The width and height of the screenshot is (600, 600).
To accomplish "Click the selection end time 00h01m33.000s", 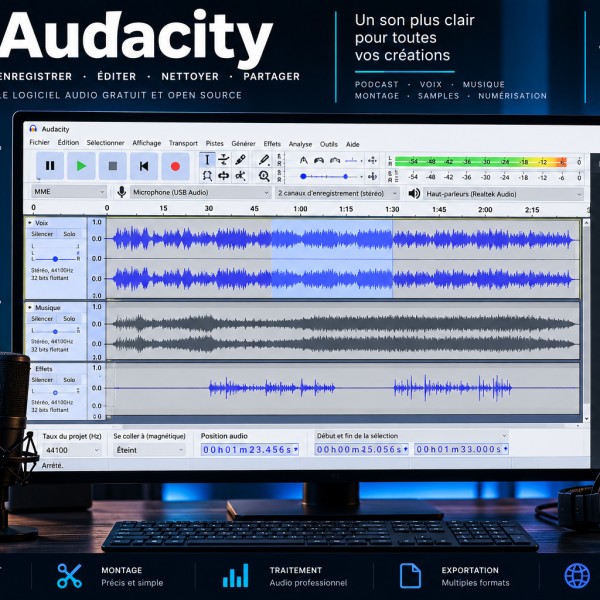I will [x=461, y=449].
